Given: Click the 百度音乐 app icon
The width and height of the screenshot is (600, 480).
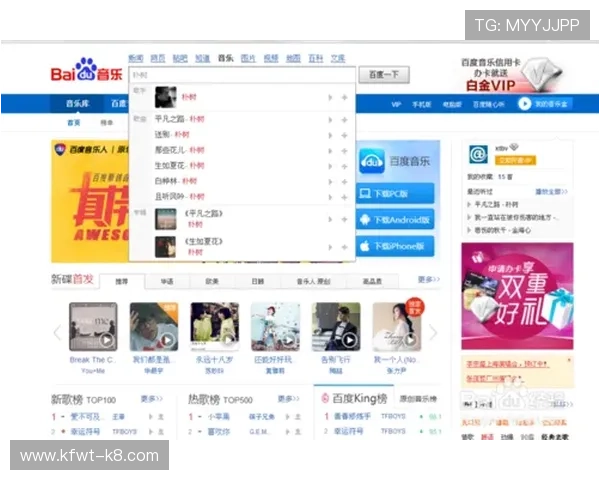Looking at the screenshot, I should tap(372, 161).
